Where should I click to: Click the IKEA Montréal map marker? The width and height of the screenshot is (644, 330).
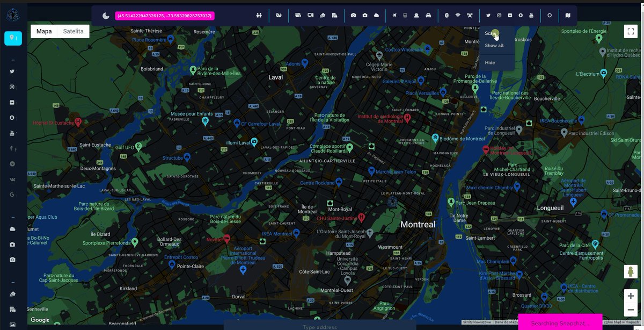pyautogui.click(x=297, y=234)
